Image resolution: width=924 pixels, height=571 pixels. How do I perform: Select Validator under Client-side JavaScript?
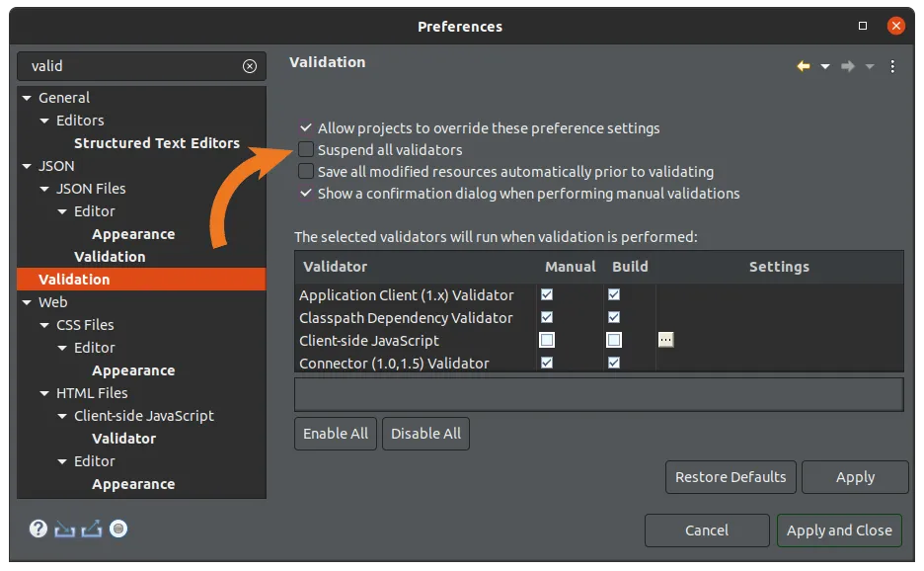click(x=123, y=439)
